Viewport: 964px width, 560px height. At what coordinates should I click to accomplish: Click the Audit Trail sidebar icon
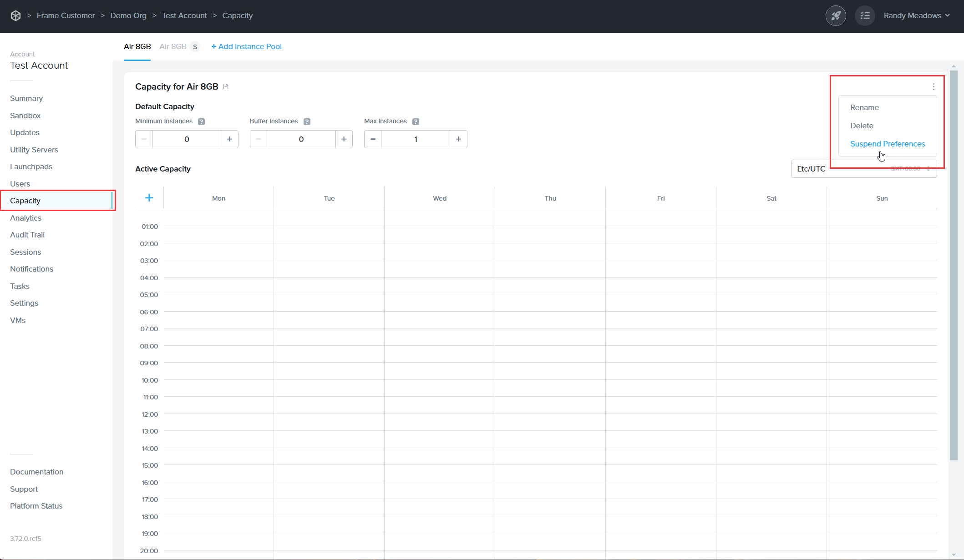coord(27,235)
